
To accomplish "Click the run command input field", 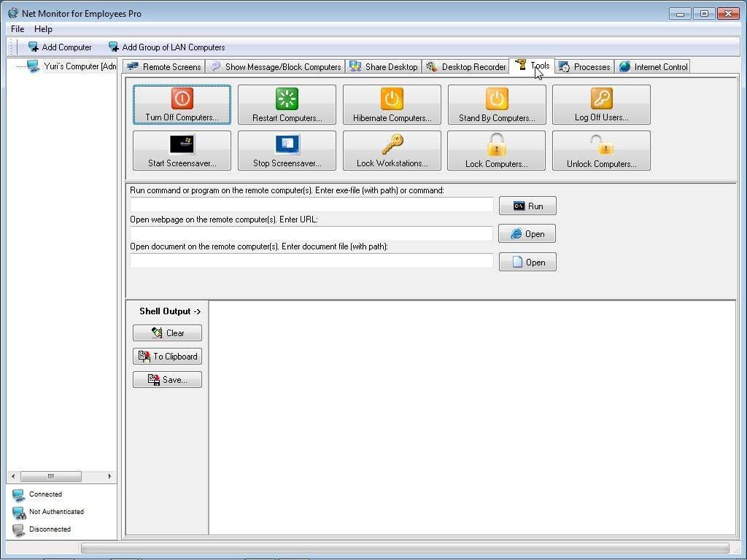I will 311,205.
